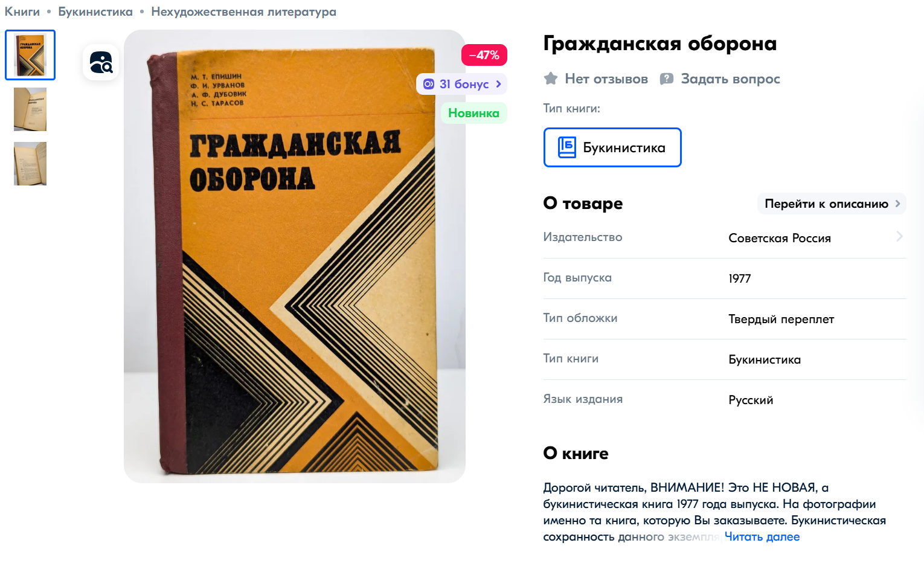The height and width of the screenshot is (569, 924).
Task: Click Читать далее to expand description
Action: click(762, 536)
